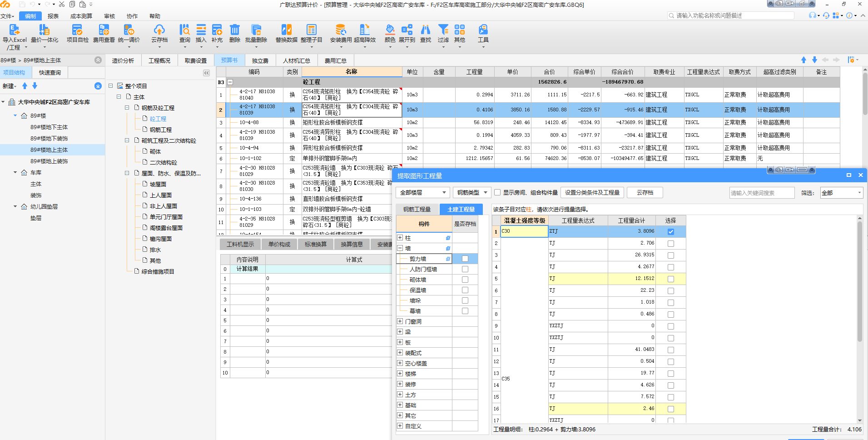This screenshot has height=440, width=868.
Task: Move the item up with the blue up arrow in the left panel
Action: (25, 86)
